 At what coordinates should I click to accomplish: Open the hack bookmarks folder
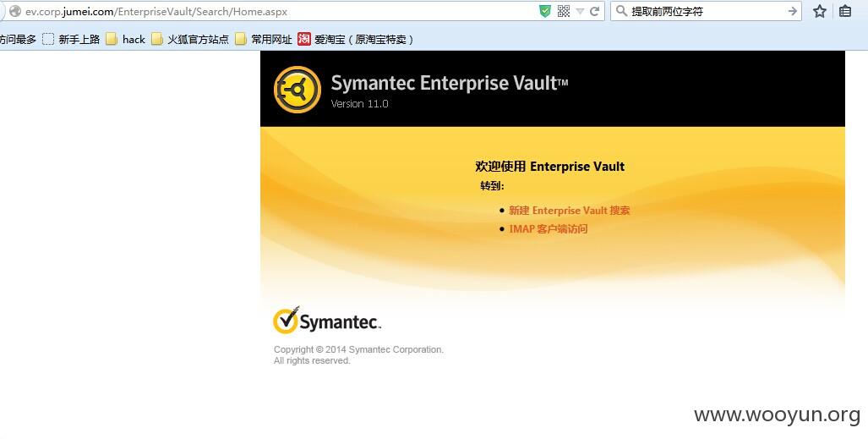(126, 40)
